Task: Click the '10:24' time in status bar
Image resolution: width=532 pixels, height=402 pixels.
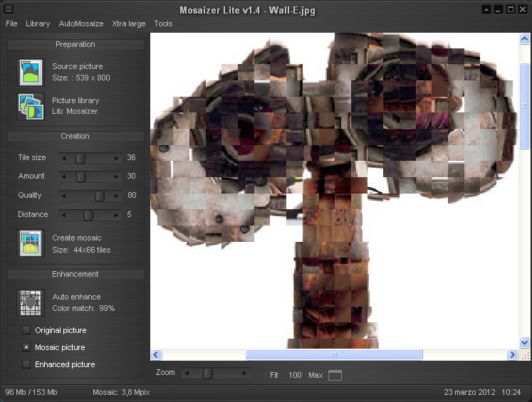Action: click(x=511, y=393)
